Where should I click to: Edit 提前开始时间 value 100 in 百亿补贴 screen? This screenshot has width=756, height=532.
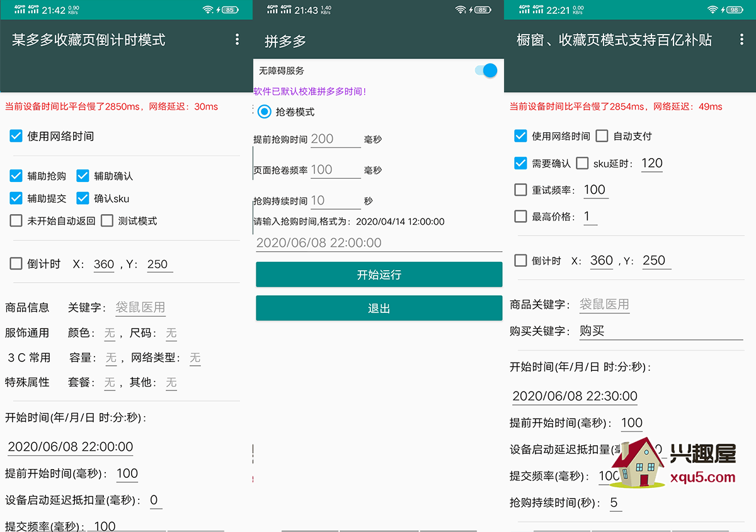[632, 423]
